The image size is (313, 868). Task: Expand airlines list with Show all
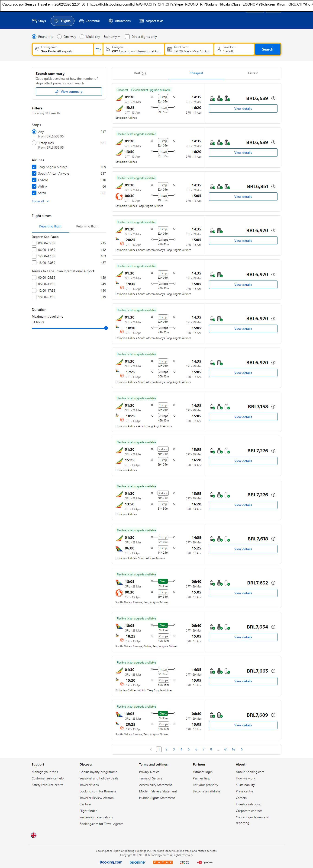(x=40, y=201)
